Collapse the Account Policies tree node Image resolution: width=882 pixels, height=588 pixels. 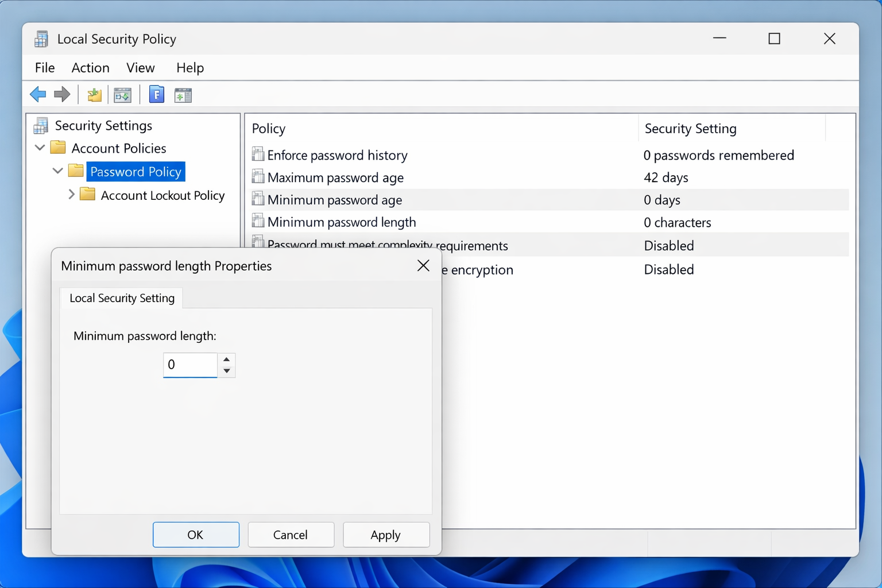(40, 148)
